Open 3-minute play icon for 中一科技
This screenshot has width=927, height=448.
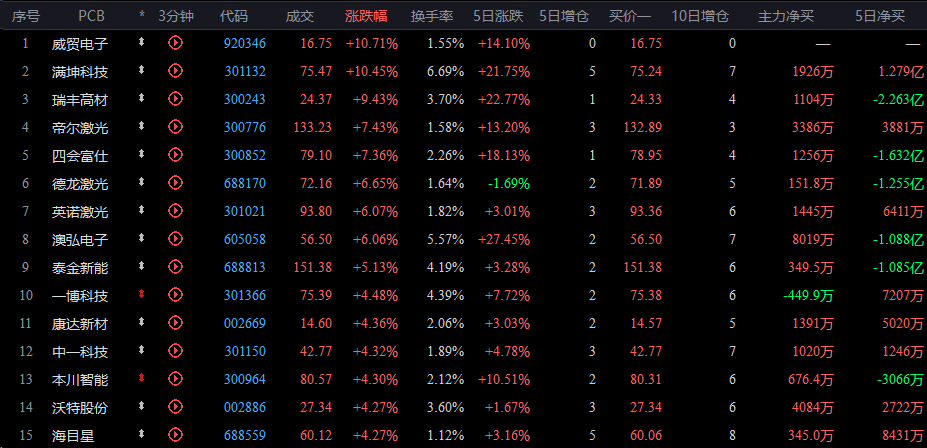[176, 351]
